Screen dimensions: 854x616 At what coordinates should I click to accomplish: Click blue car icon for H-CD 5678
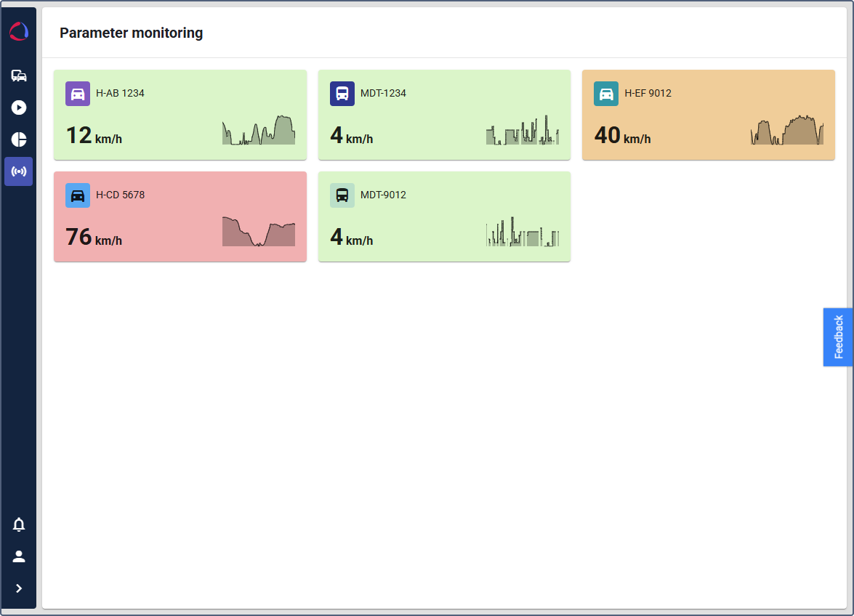(78, 195)
